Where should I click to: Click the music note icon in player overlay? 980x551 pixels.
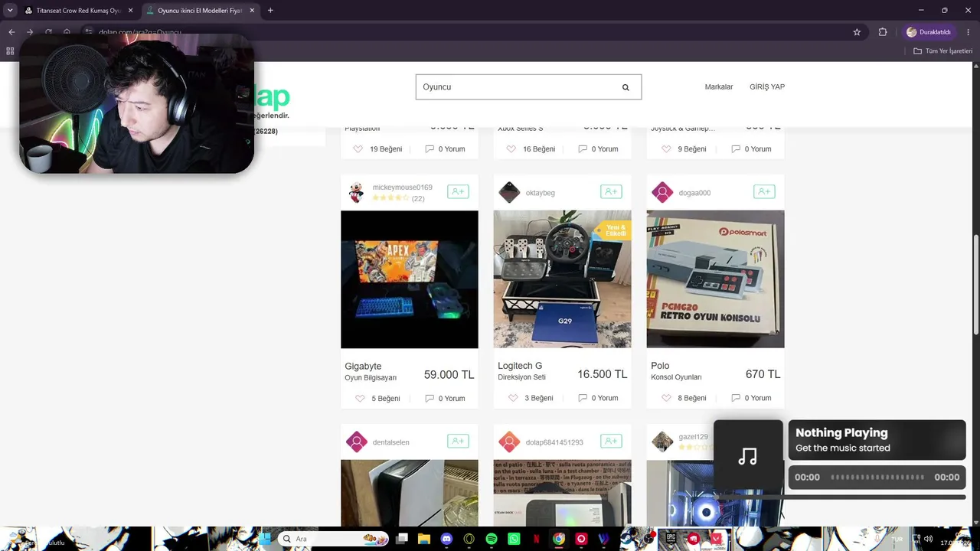tap(748, 456)
